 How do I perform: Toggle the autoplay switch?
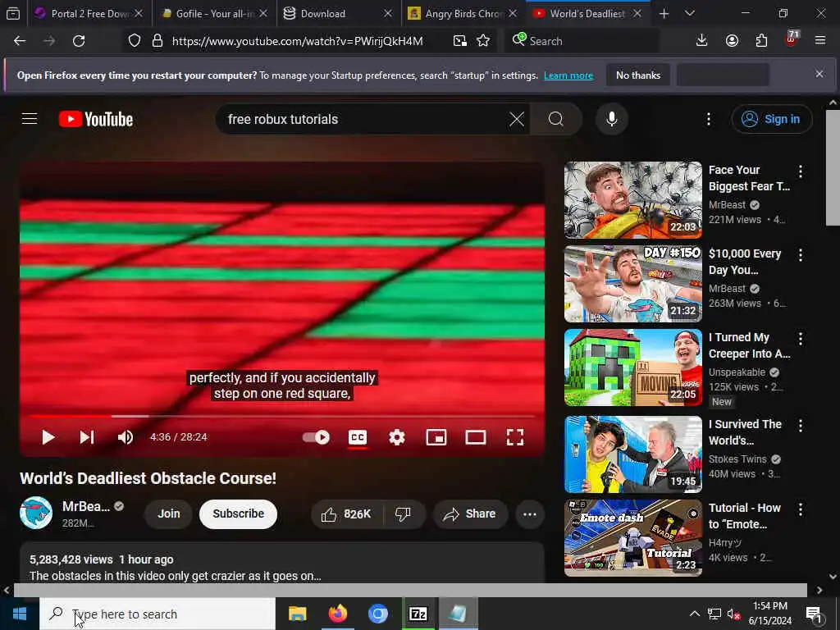[x=316, y=437]
